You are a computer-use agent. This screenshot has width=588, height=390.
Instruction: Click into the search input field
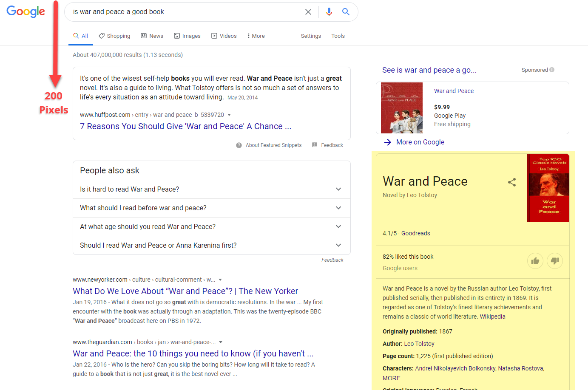(183, 12)
